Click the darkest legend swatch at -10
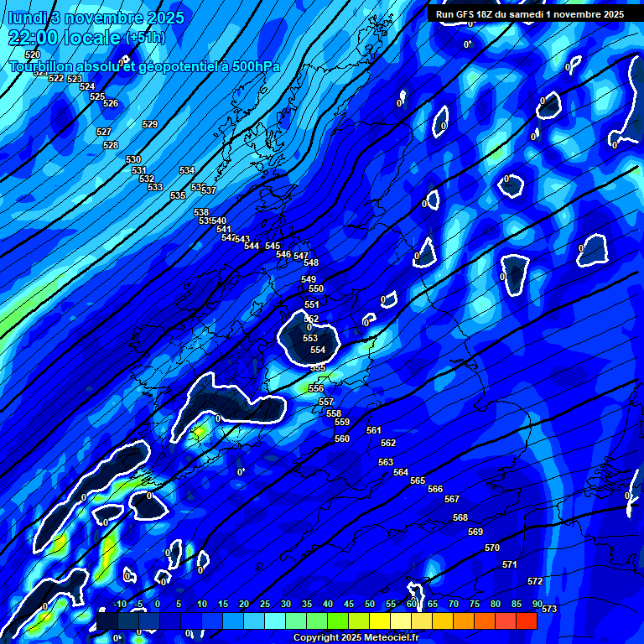Screen dimensions: 644x644 point(106,621)
